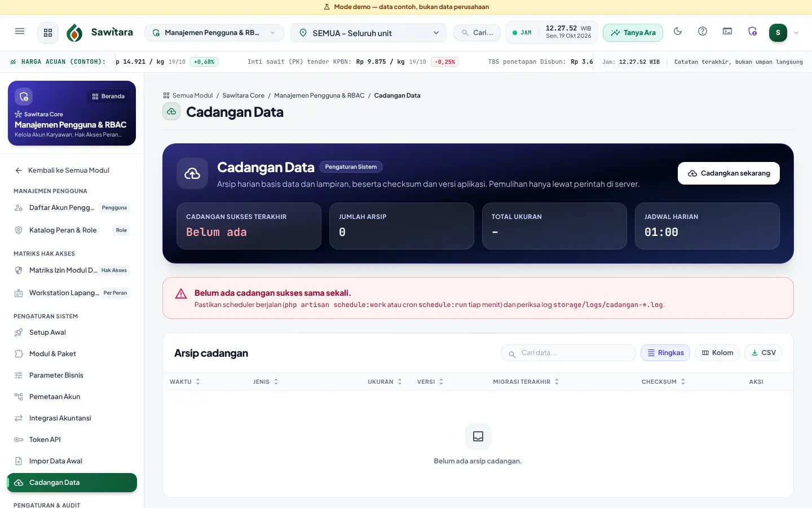The image size is (812, 508).
Task: Click the Pemetaan Akun icon
Action: click(x=19, y=397)
